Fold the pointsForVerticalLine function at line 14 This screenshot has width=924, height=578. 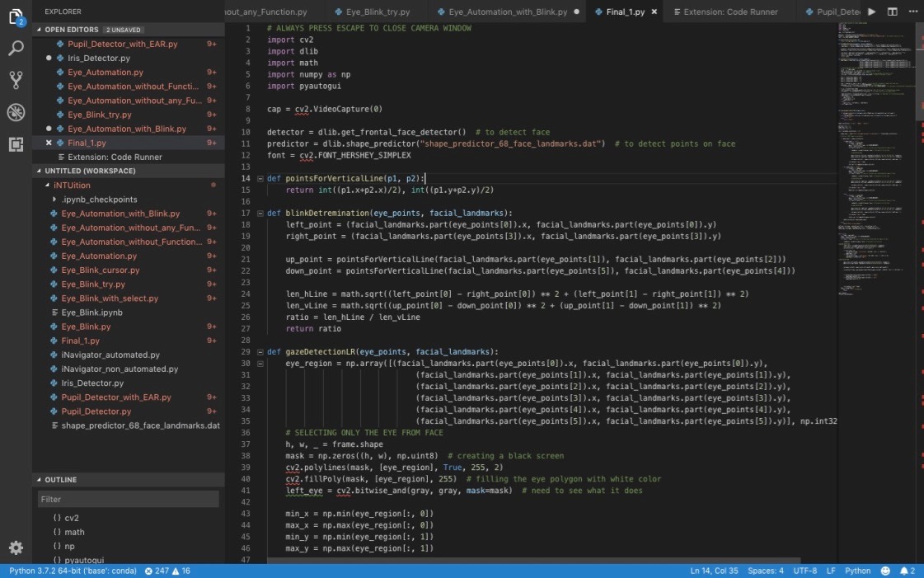tap(260, 178)
